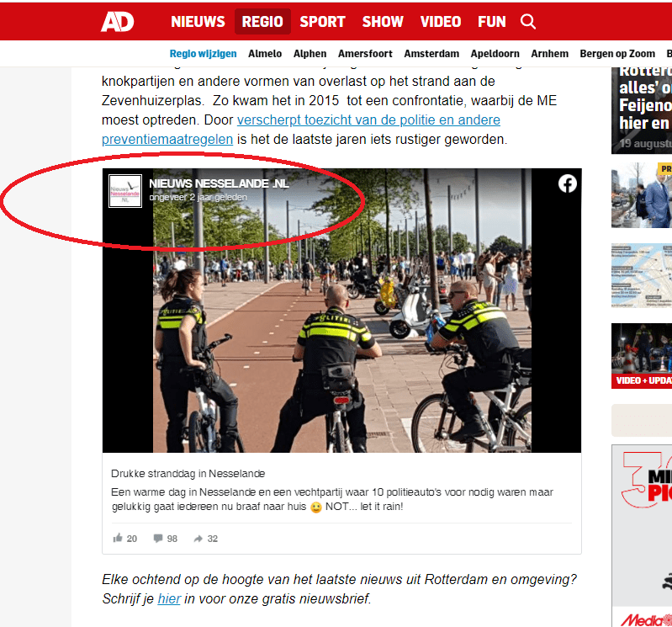
Task: Share the post via arrow icon
Action: click(x=198, y=539)
